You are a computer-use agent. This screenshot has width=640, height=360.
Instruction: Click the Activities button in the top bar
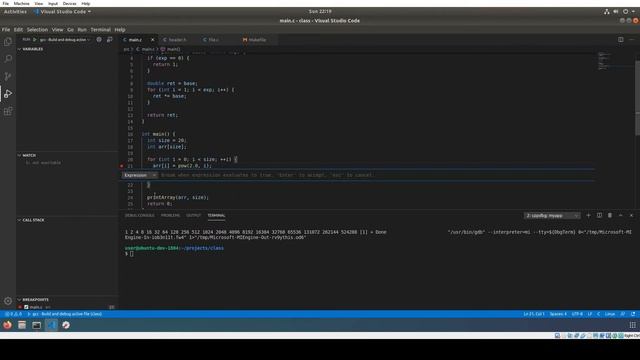click(15, 11)
